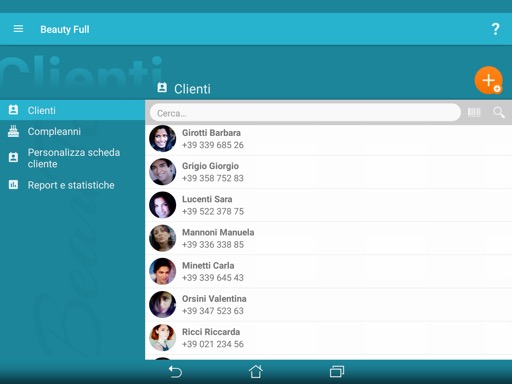Tap the orange add client button
Image resolution: width=512 pixels, height=384 pixels.
[x=489, y=80]
